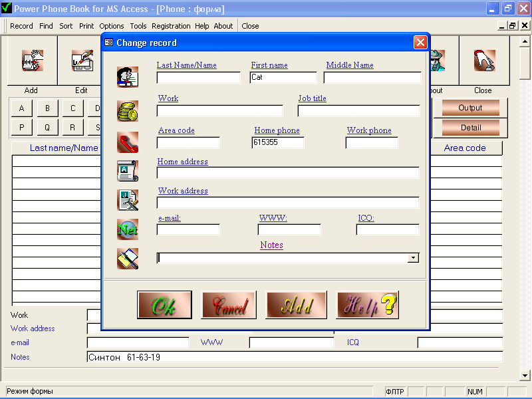Viewport: 532px width, 399px height.
Task: Click the Close binoculars-style toolbar icon
Action: click(x=483, y=60)
